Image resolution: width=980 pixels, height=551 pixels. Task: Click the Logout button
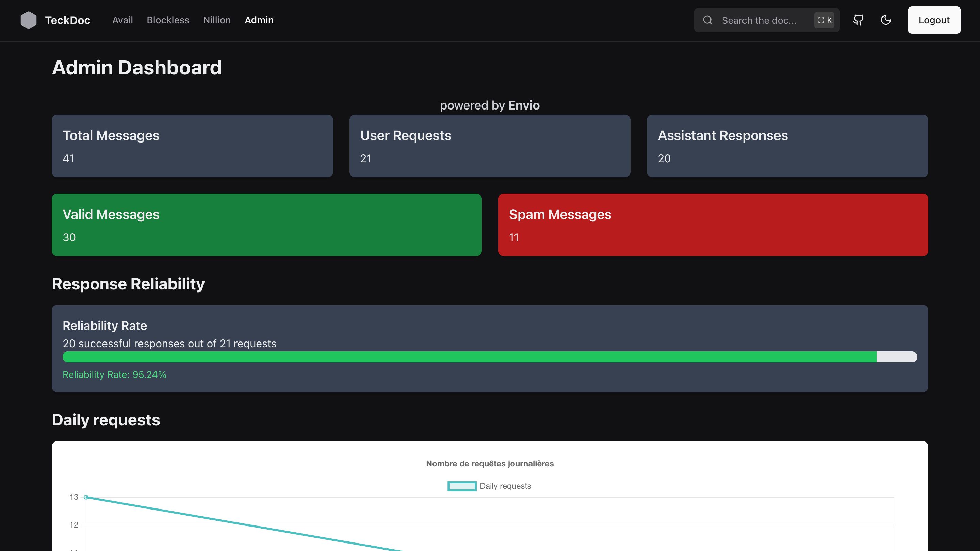click(934, 20)
